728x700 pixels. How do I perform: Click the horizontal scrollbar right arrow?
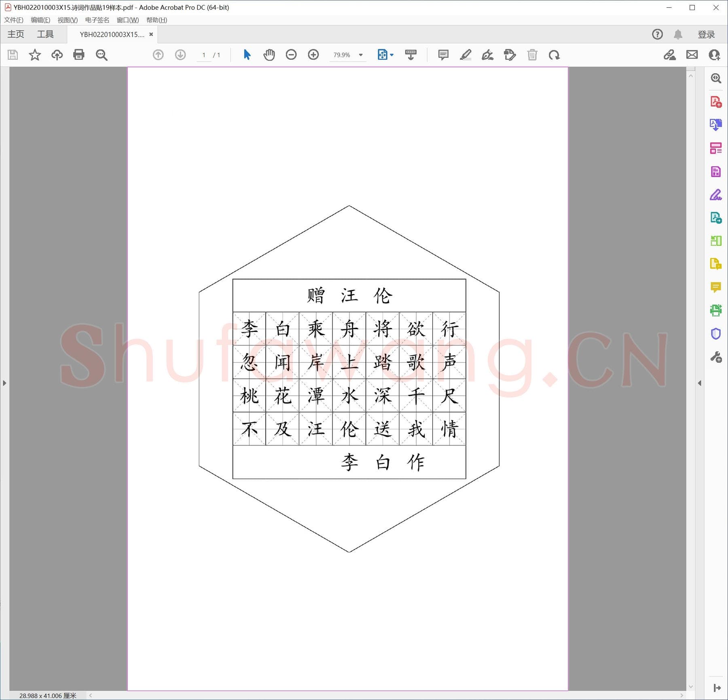[682, 695]
